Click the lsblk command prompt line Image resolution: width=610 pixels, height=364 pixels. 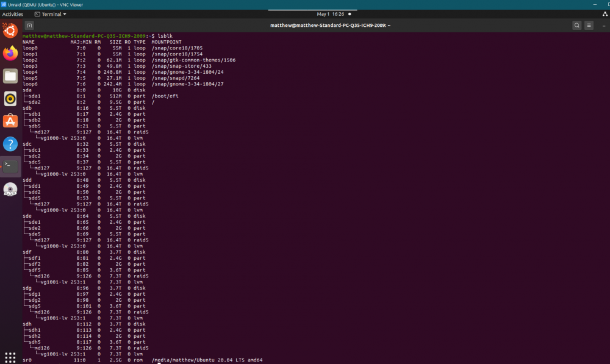[x=98, y=36]
